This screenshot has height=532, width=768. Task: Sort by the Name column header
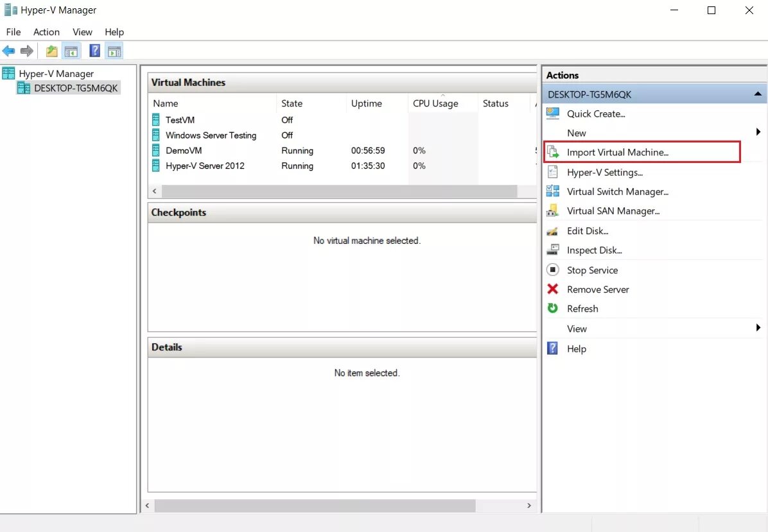[x=213, y=103]
